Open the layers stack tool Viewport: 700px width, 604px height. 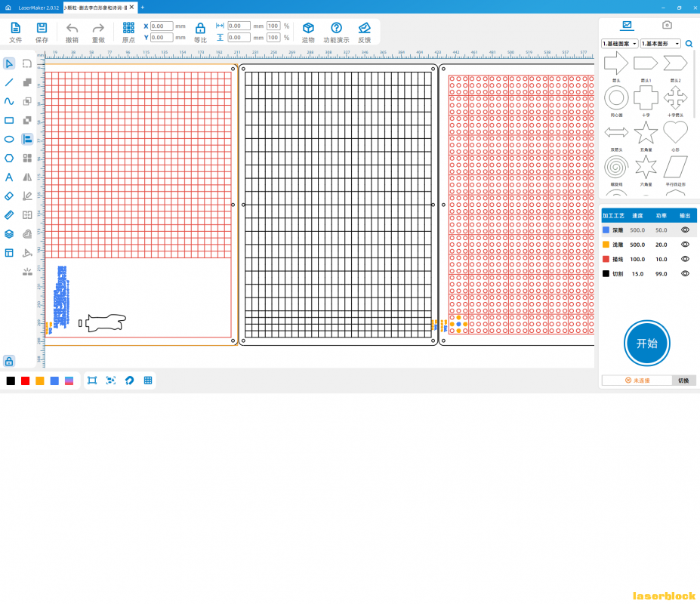[9, 234]
